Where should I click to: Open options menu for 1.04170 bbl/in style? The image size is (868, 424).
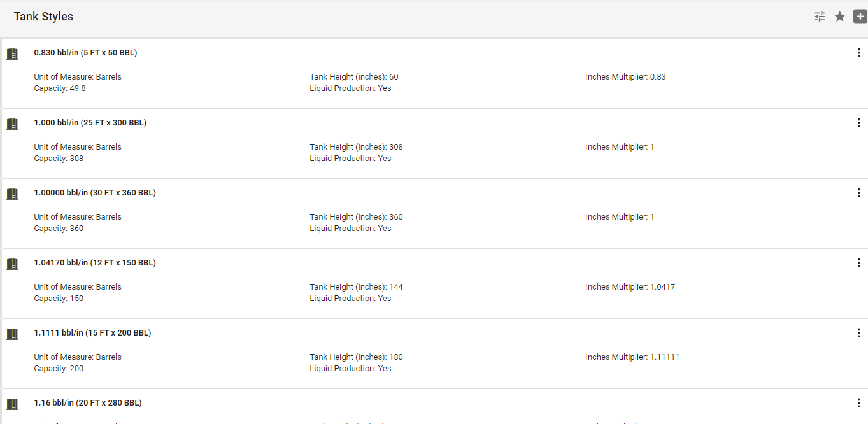click(x=858, y=263)
